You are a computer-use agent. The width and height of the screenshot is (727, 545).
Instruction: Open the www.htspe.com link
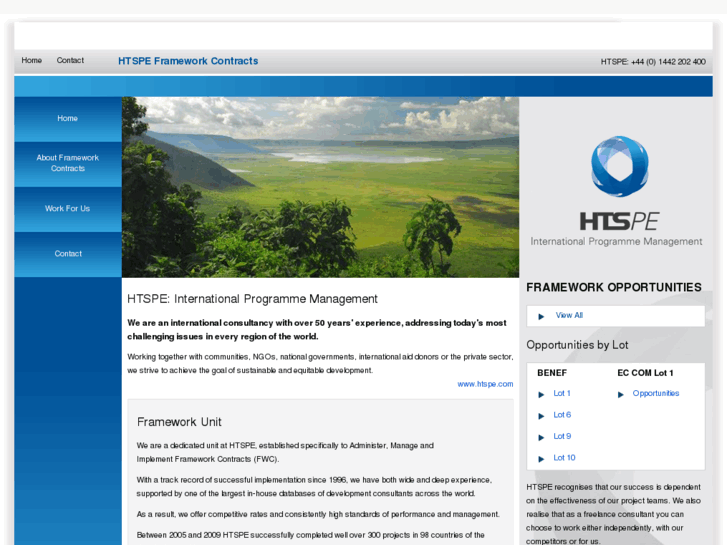pos(485,384)
